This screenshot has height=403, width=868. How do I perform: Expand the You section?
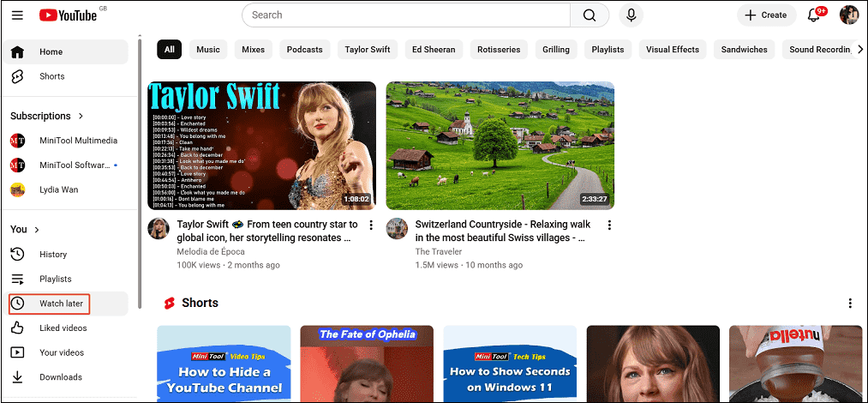(25, 229)
